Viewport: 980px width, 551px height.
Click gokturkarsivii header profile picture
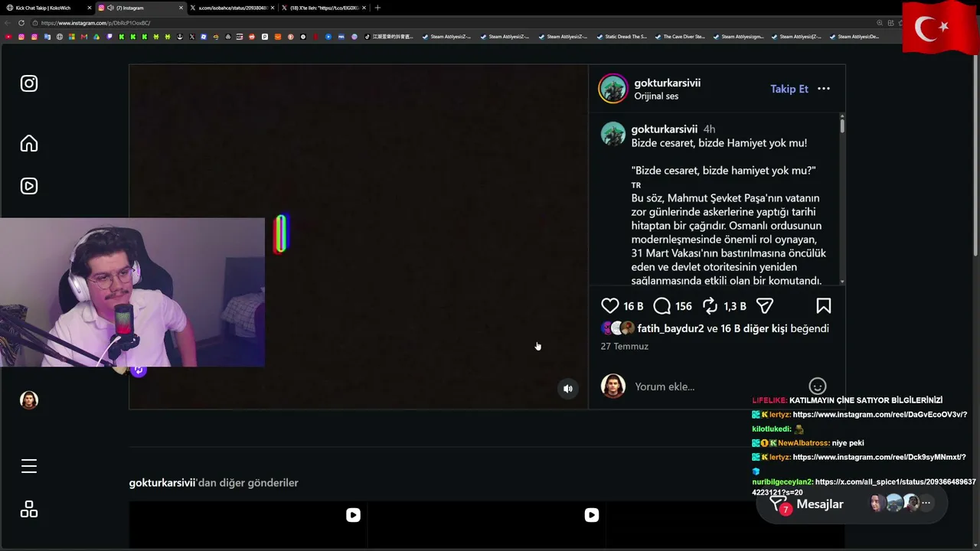(612, 89)
